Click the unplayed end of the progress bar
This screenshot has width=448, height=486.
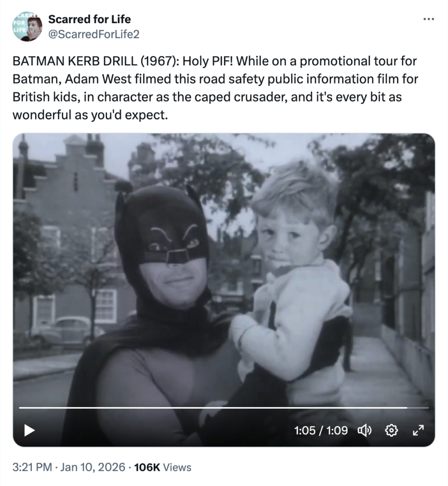click(x=418, y=407)
